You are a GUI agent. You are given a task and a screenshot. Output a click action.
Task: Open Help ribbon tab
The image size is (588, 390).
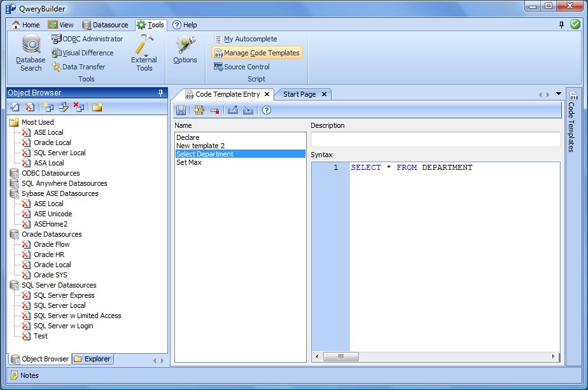point(185,25)
